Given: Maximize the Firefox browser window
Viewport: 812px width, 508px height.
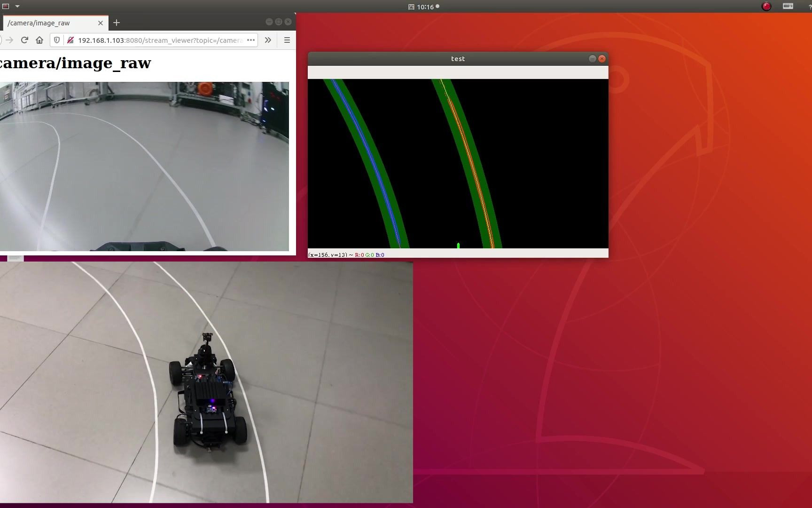Looking at the screenshot, I should tap(279, 22).
